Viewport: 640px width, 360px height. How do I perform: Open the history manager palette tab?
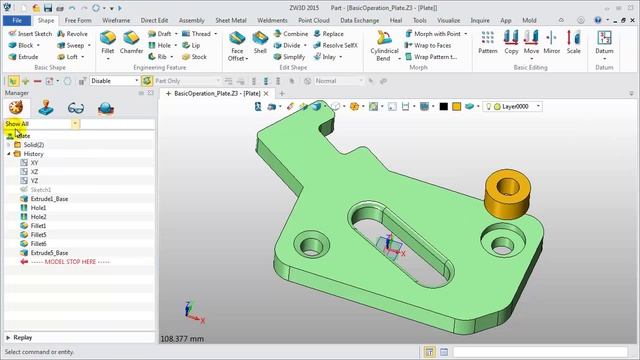point(16,108)
